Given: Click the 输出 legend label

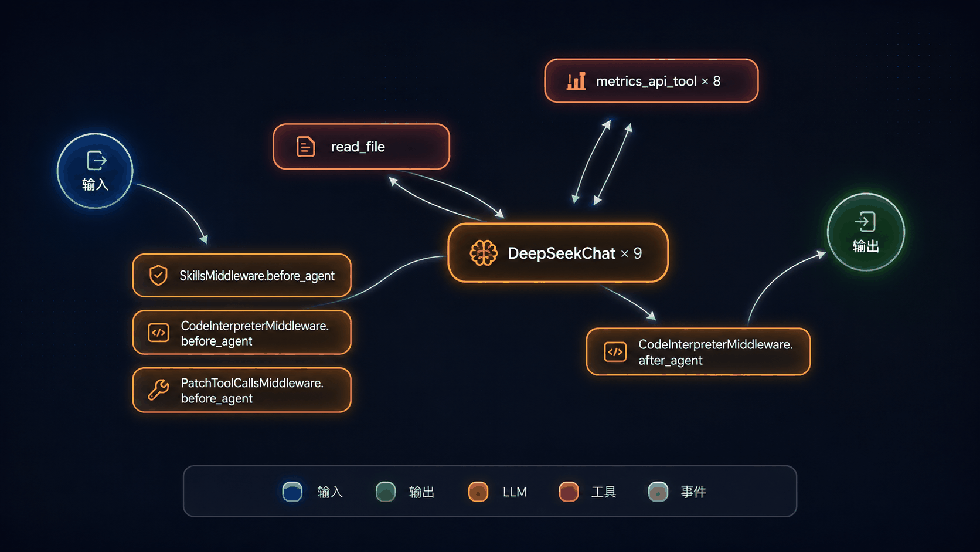Looking at the screenshot, I should coord(421,492).
